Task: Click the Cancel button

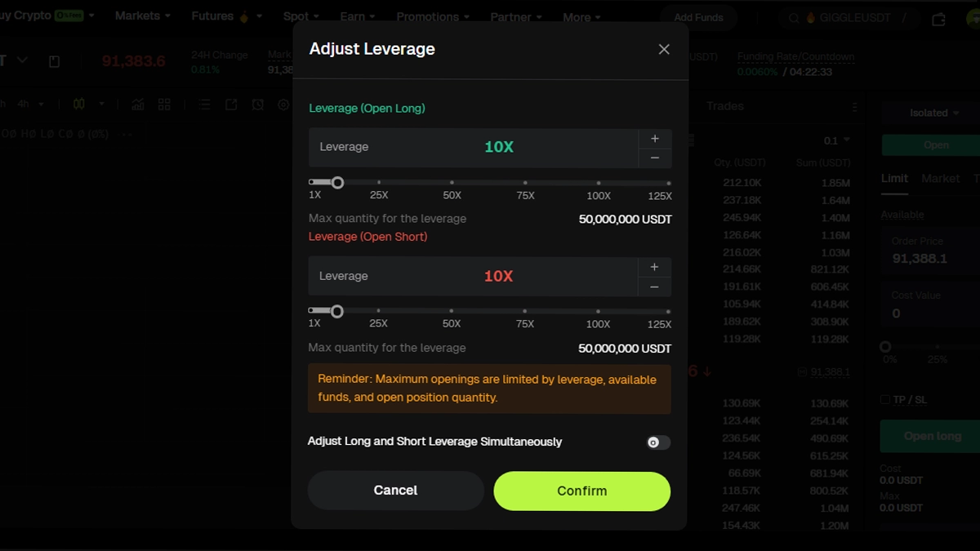Action: click(x=395, y=491)
